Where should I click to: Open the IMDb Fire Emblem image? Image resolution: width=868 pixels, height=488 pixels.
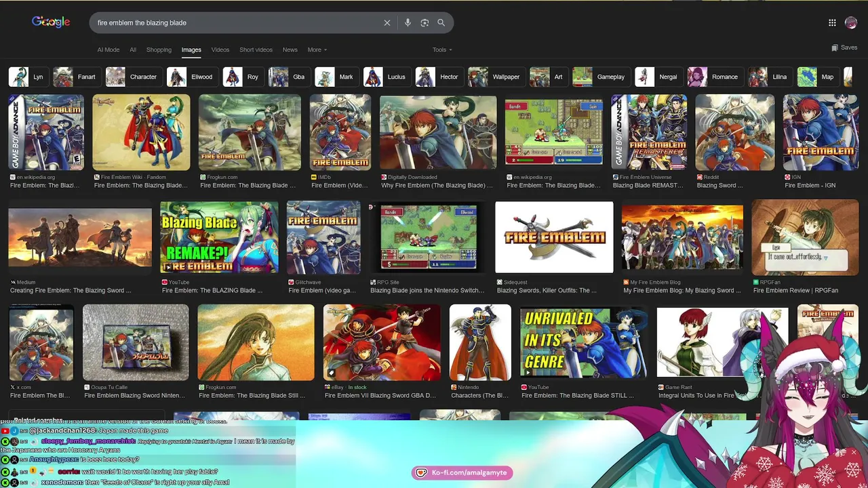[x=340, y=132]
